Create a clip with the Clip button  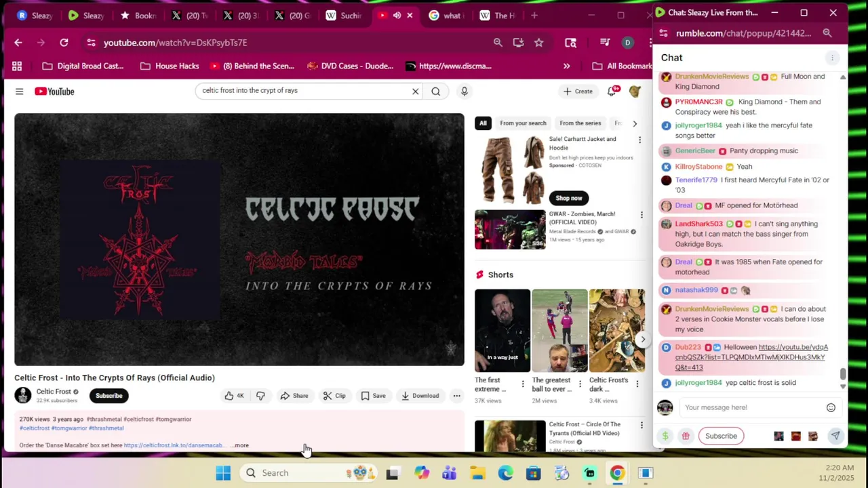[334, 396]
